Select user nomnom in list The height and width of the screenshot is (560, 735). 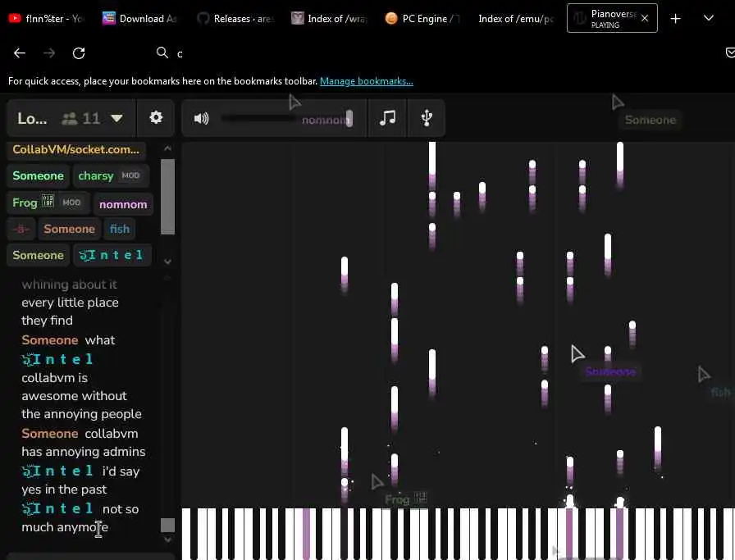[123, 204]
